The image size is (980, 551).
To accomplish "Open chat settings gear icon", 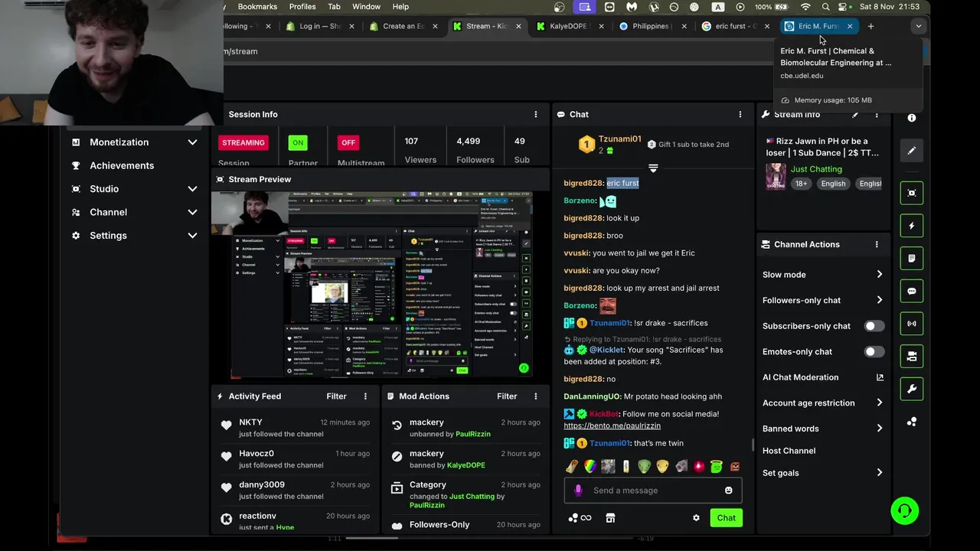I will (696, 518).
